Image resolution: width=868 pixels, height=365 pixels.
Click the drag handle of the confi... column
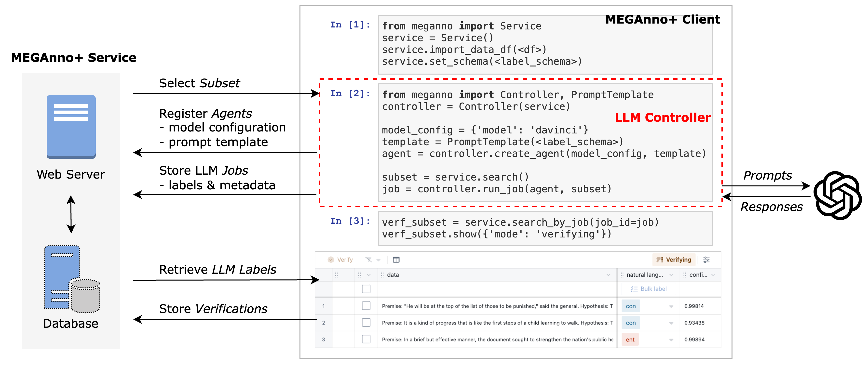coord(685,275)
